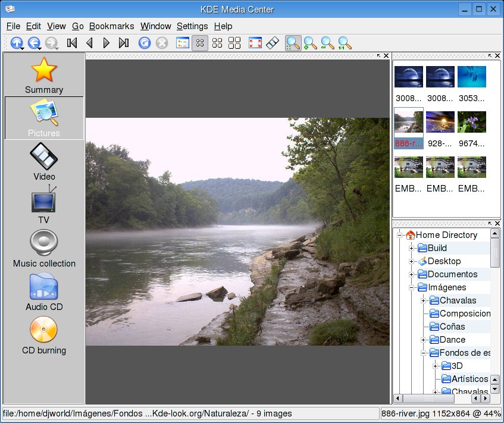Expand the Chavalas folder under Imágenes
504x423 pixels.
pos(423,300)
